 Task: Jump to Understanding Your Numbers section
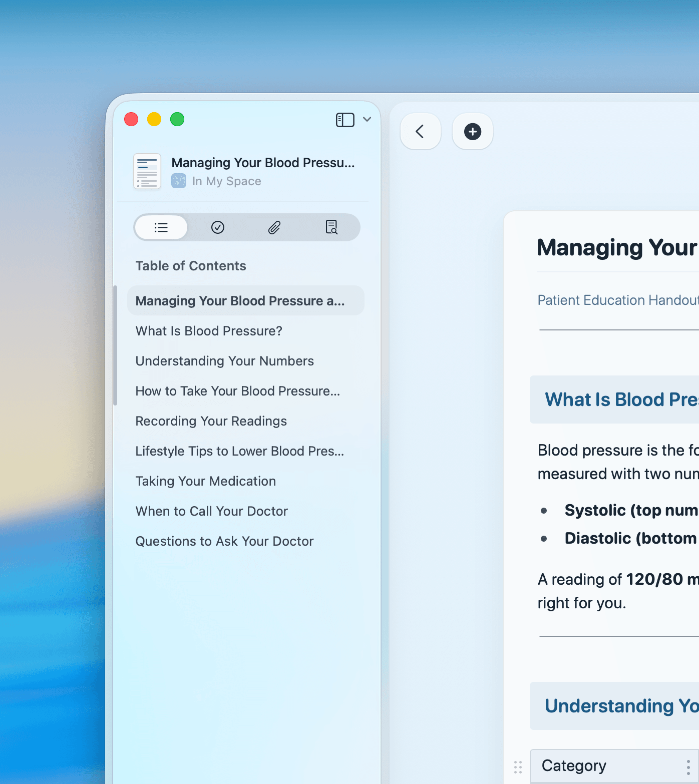224,361
